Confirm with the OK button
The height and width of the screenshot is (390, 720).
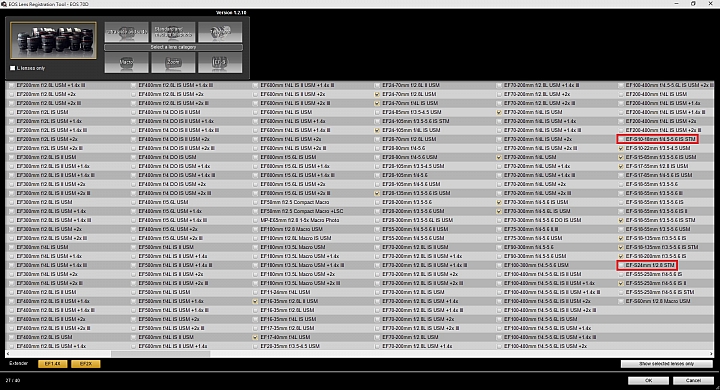click(x=648, y=380)
